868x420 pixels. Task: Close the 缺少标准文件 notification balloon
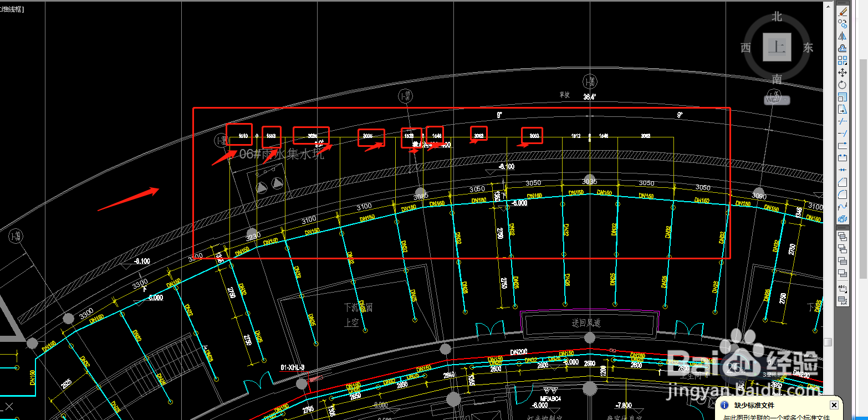coord(834,405)
